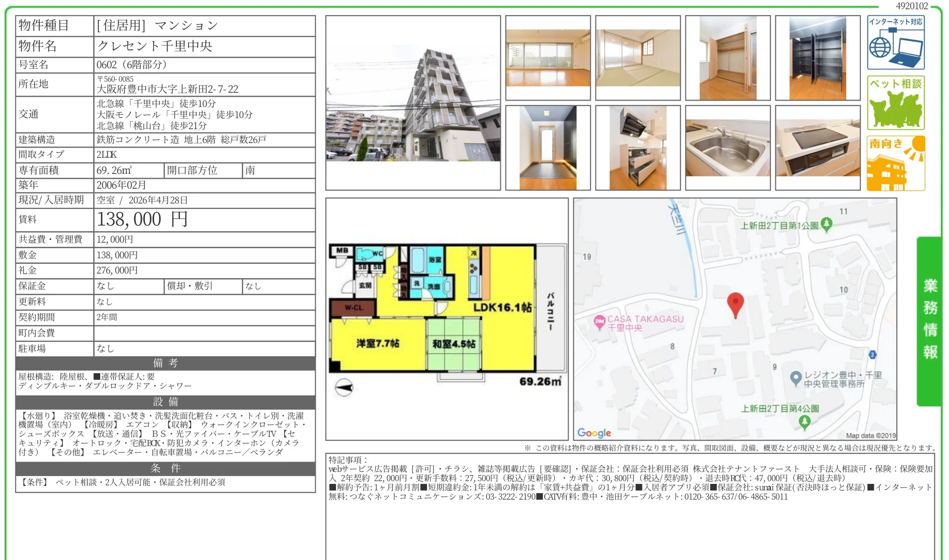Open the IH cooktop stove thumbnail
949x560 pixels.
(x=817, y=148)
